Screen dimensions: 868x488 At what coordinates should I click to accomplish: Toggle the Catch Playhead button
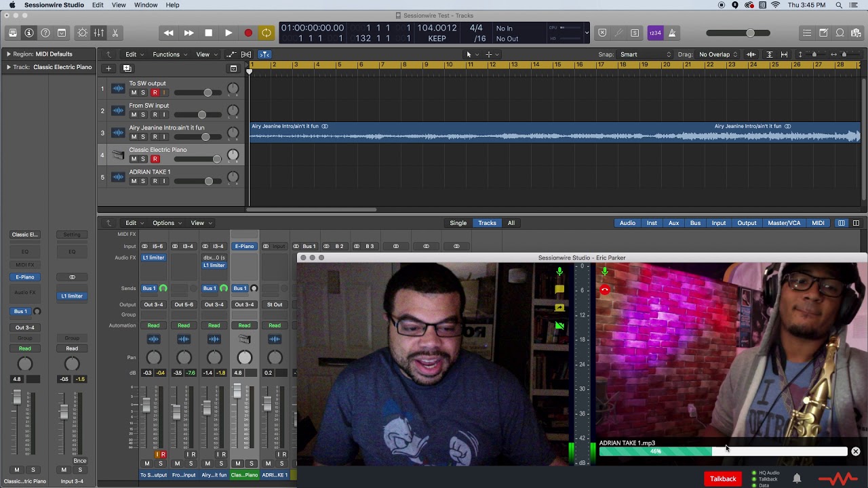264,54
